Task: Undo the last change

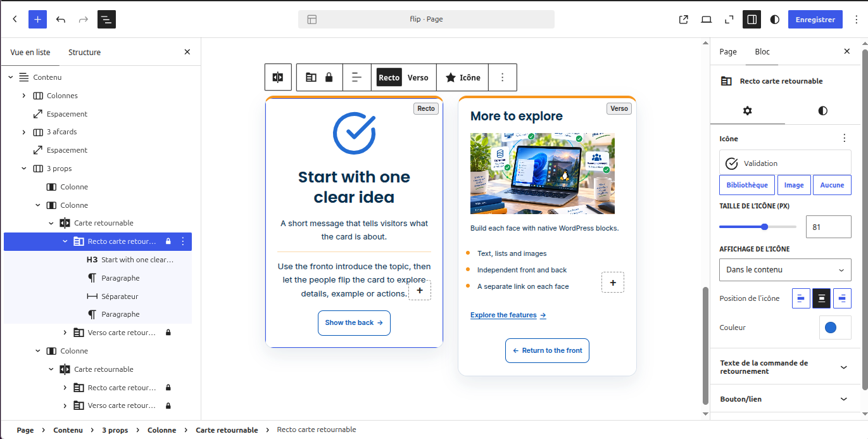Action: (61, 19)
